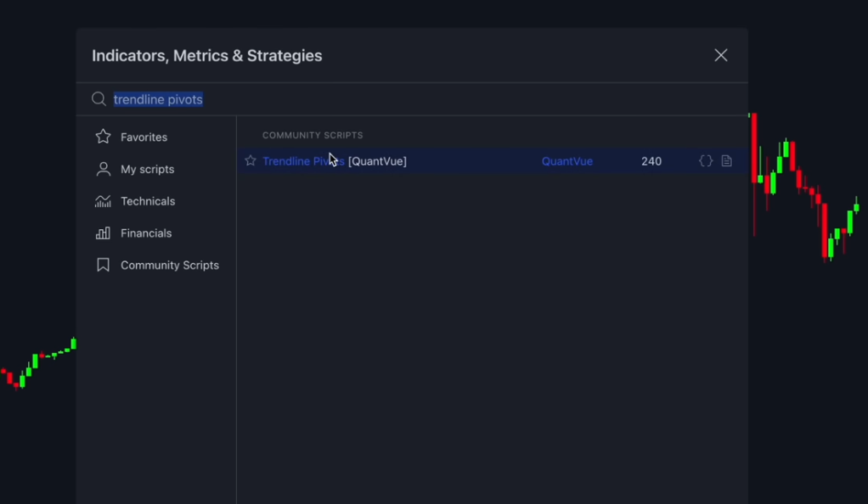Open the QuantVue author profile link
Image resolution: width=868 pixels, height=504 pixels.
point(566,161)
